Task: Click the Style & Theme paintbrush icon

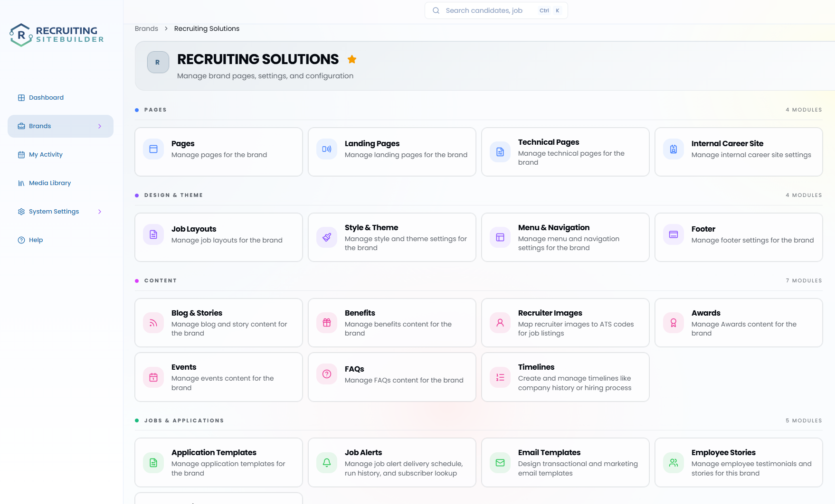Action: pos(327,237)
